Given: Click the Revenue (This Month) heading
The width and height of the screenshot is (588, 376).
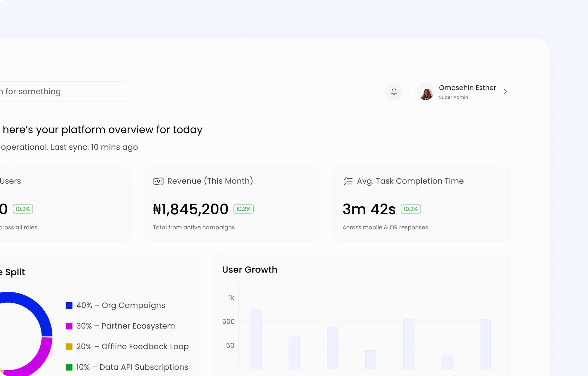Looking at the screenshot, I should 210,181.
